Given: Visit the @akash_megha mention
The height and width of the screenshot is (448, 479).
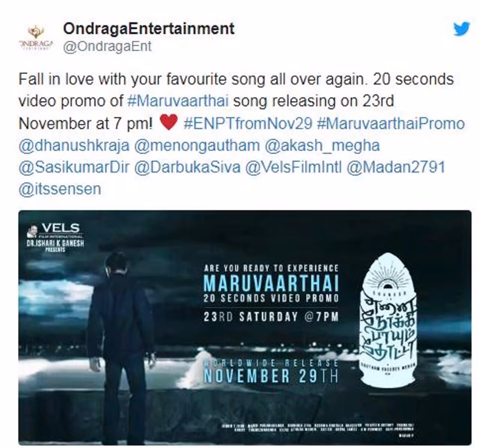Looking at the screenshot, I should 322,145.
